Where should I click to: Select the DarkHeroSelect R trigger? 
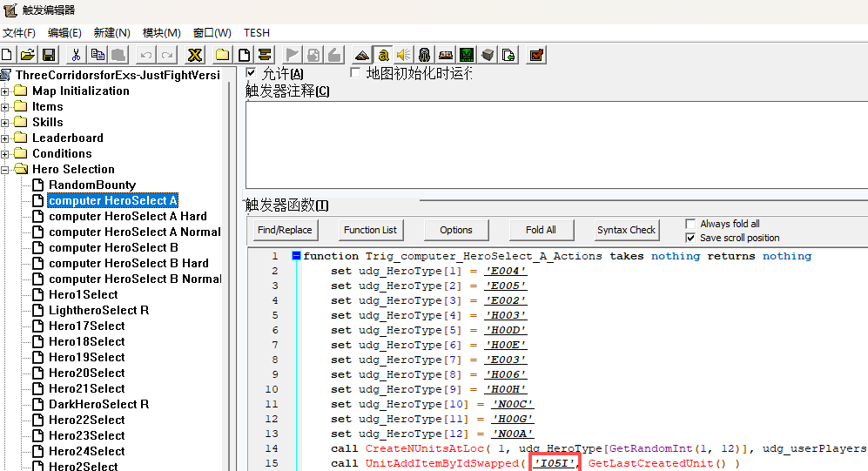click(98, 405)
